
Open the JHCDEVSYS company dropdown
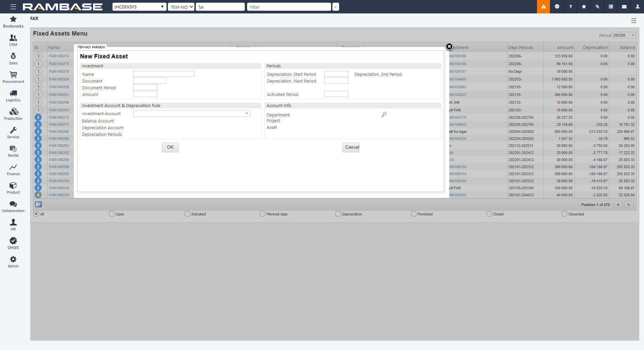(x=139, y=7)
